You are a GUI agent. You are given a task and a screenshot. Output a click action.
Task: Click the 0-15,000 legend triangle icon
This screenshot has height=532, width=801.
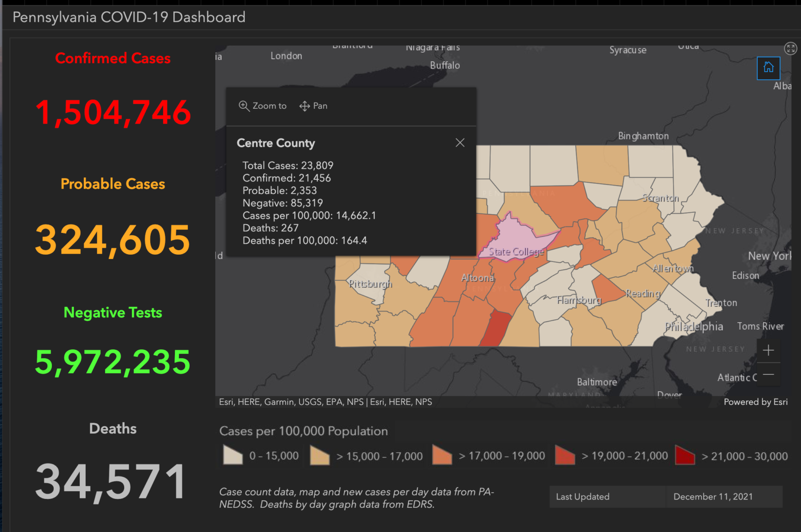(x=232, y=455)
